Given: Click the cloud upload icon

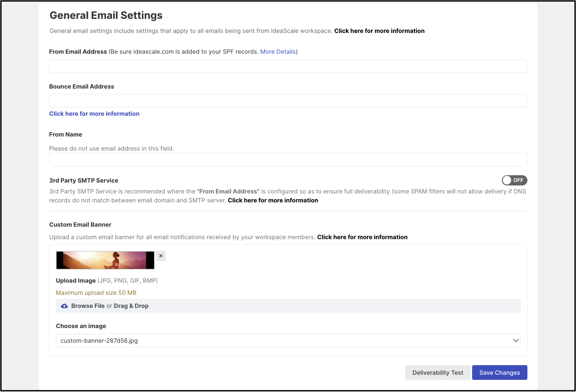Looking at the screenshot, I should pos(64,306).
